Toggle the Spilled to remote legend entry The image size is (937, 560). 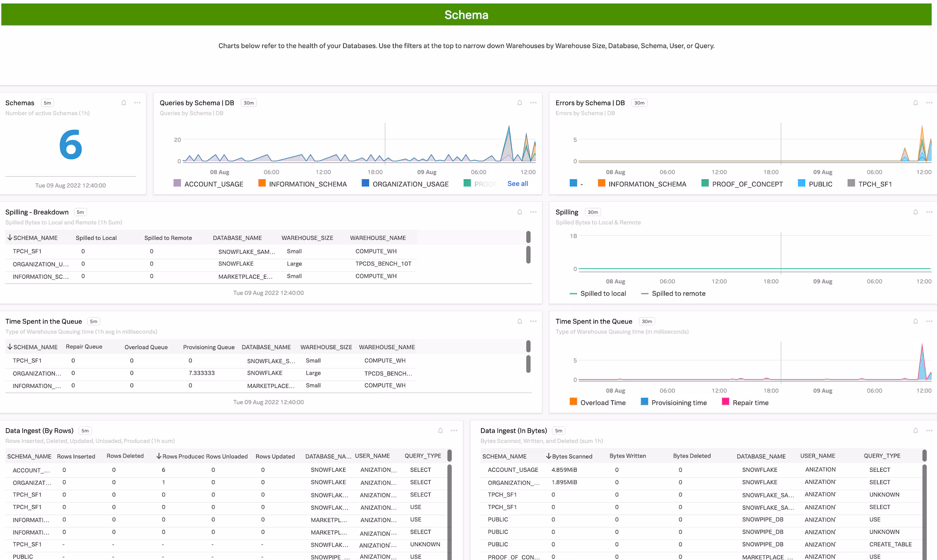[x=678, y=294]
